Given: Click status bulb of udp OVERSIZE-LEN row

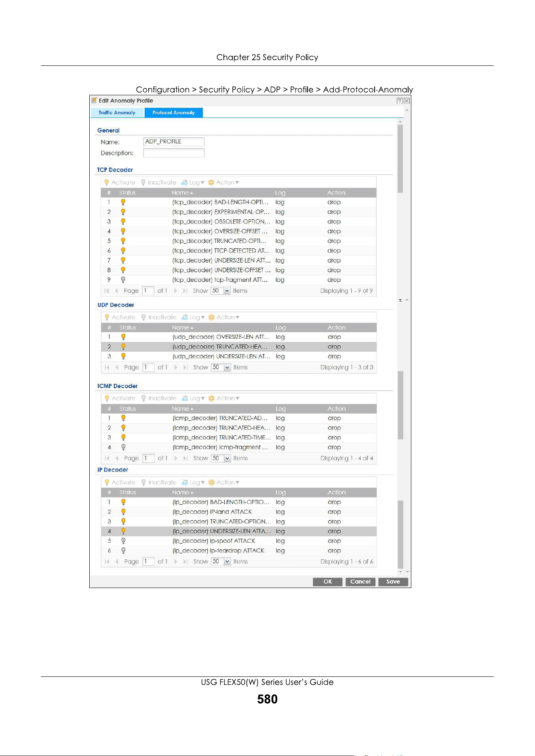Looking at the screenshot, I should 123,337.
